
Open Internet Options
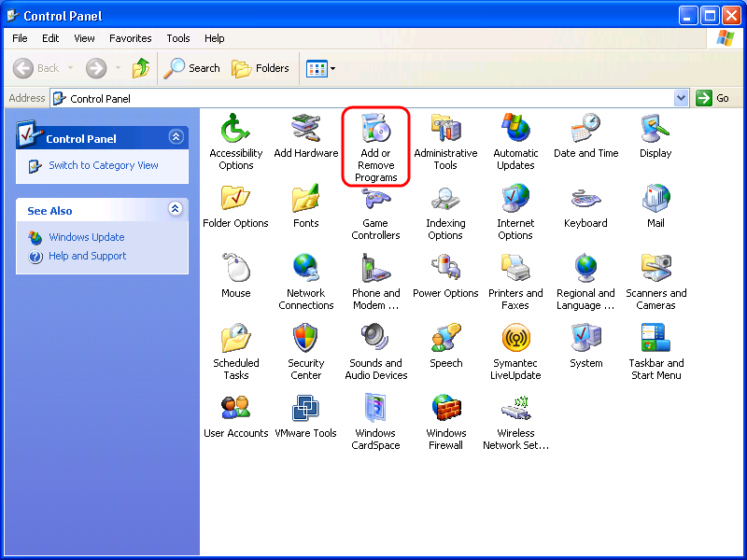[x=515, y=212]
